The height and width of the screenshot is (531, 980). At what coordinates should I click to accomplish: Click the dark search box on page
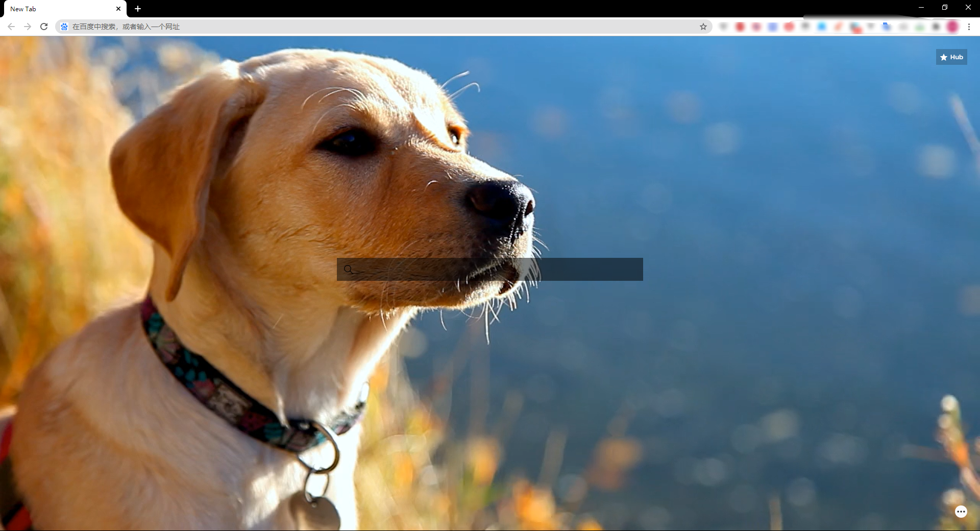pyautogui.click(x=490, y=269)
